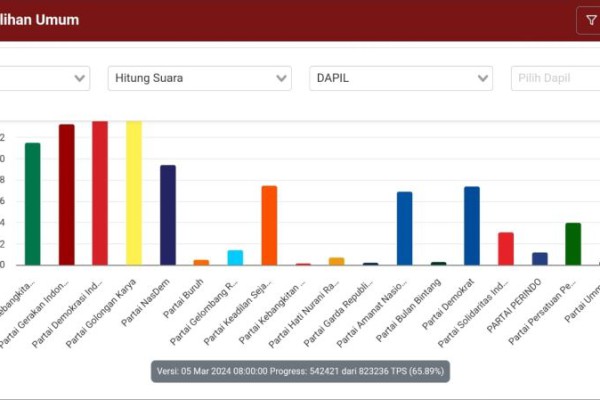This screenshot has width=600, height=400.
Task: Click the Partai Gelombang R... axis label
Action: tap(204, 312)
